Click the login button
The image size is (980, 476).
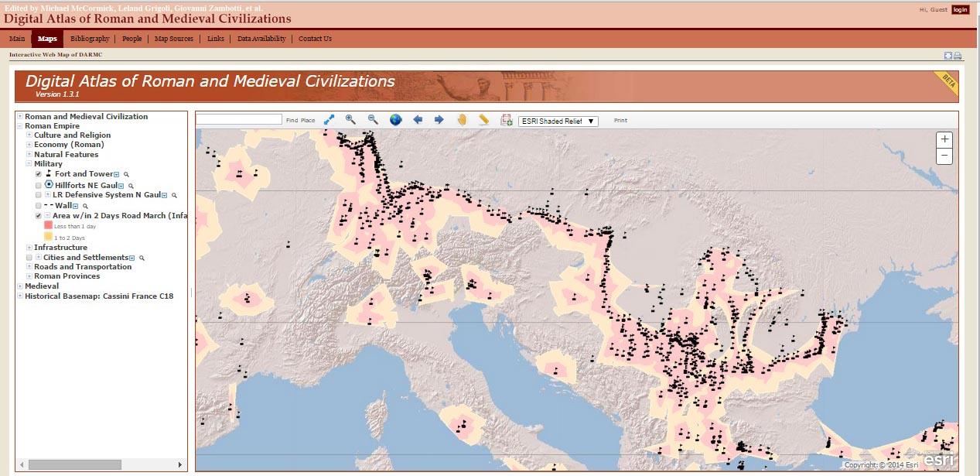tap(960, 9)
